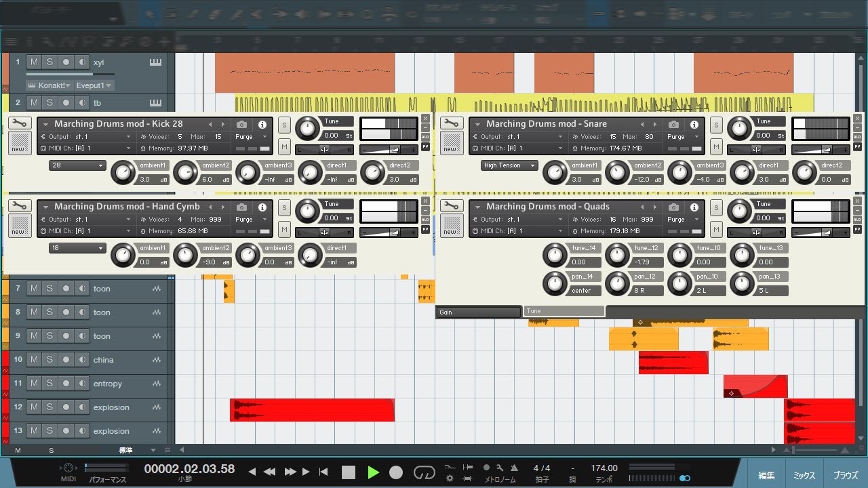Switch to the Tune tab
Screen dimensions: 868x488
tap(564, 311)
